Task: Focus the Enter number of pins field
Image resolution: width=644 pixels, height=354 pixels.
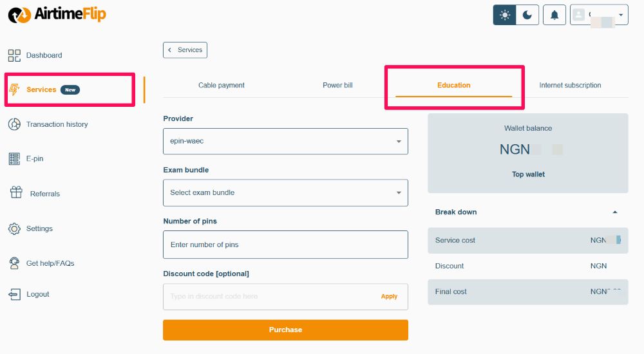Action: click(285, 245)
